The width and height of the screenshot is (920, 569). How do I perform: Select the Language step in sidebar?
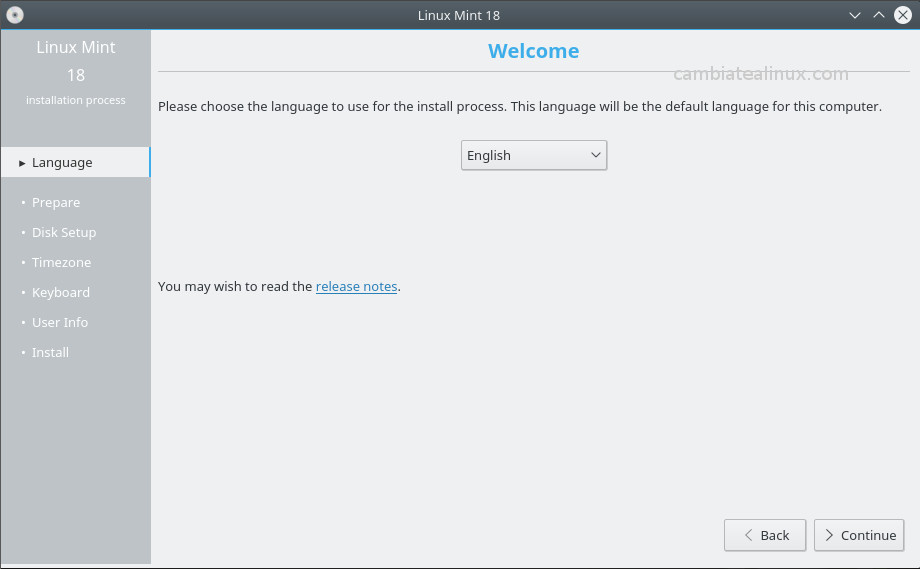[x=76, y=162]
